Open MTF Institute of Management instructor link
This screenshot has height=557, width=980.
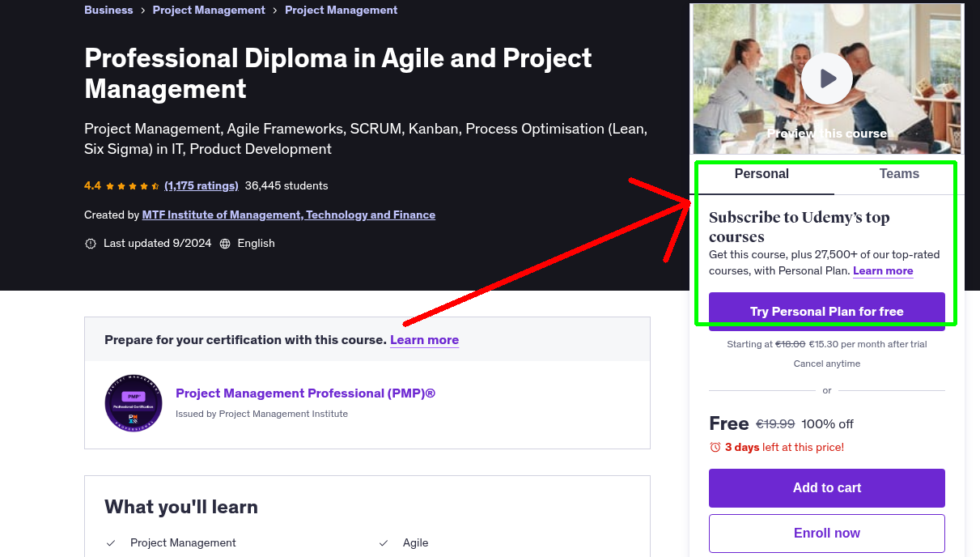tap(289, 215)
